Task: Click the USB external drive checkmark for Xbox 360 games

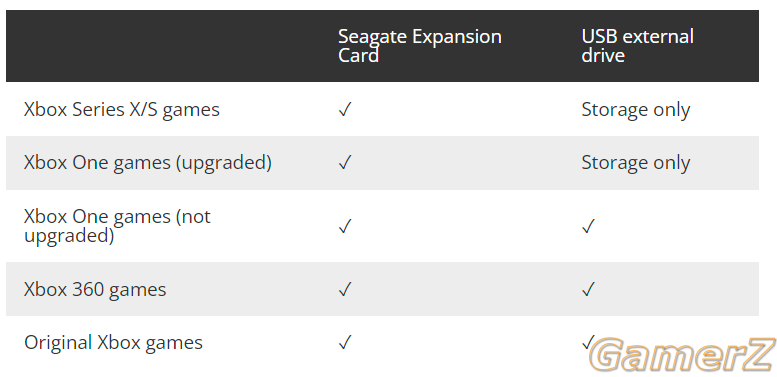Action: tap(588, 289)
